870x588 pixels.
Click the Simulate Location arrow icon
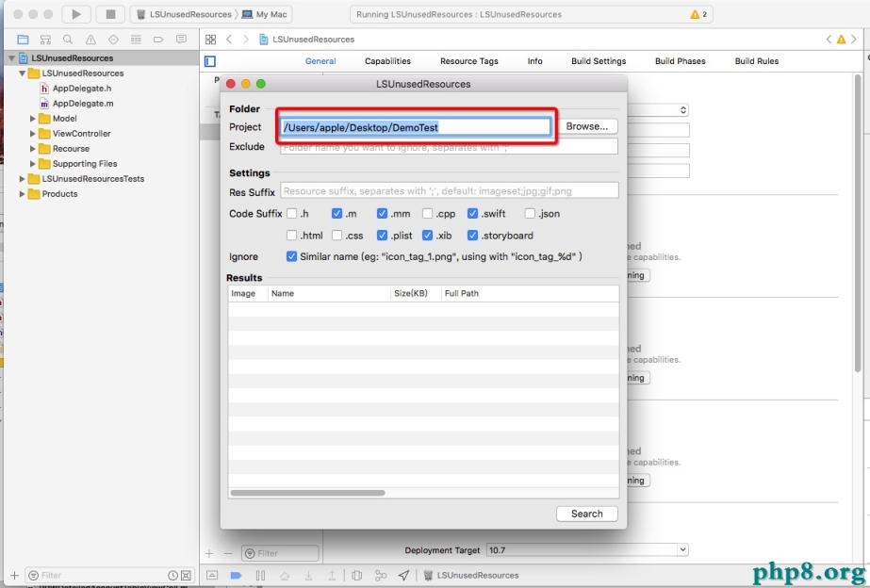tap(403, 575)
